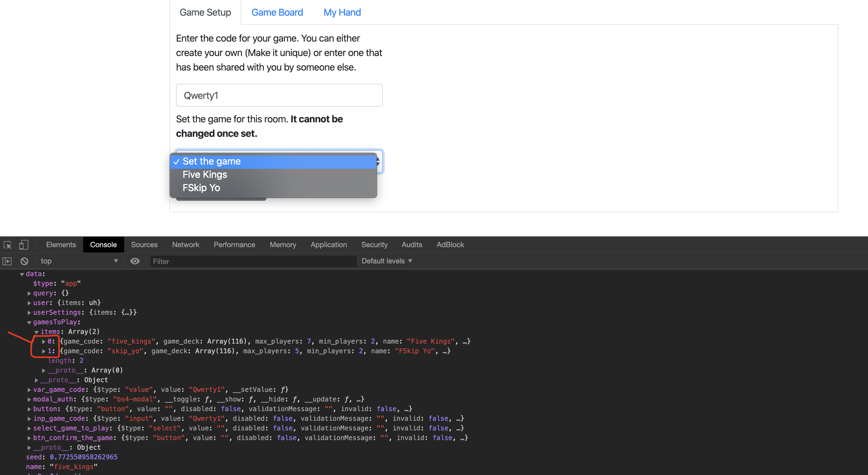This screenshot has width=868, height=475.
Task: Open the Memory tab
Action: pyautogui.click(x=283, y=245)
